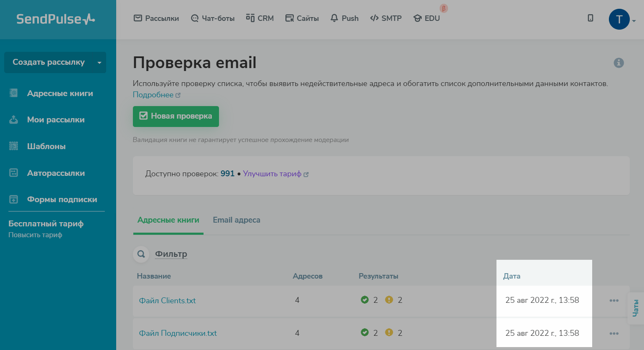Switch to the Email адреса tab
This screenshot has height=350, width=644.
(237, 220)
